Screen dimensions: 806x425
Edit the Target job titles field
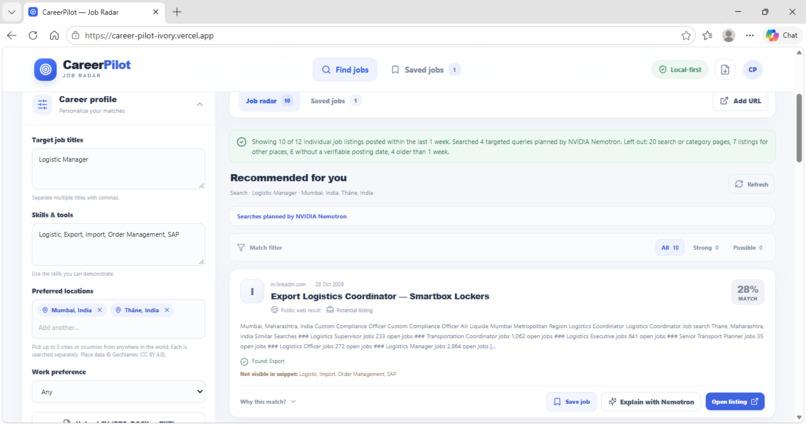[x=119, y=169]
